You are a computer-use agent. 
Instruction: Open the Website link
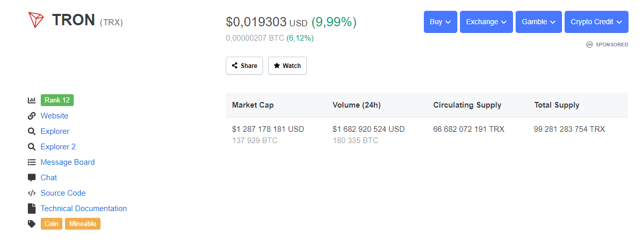pos(55,116)
